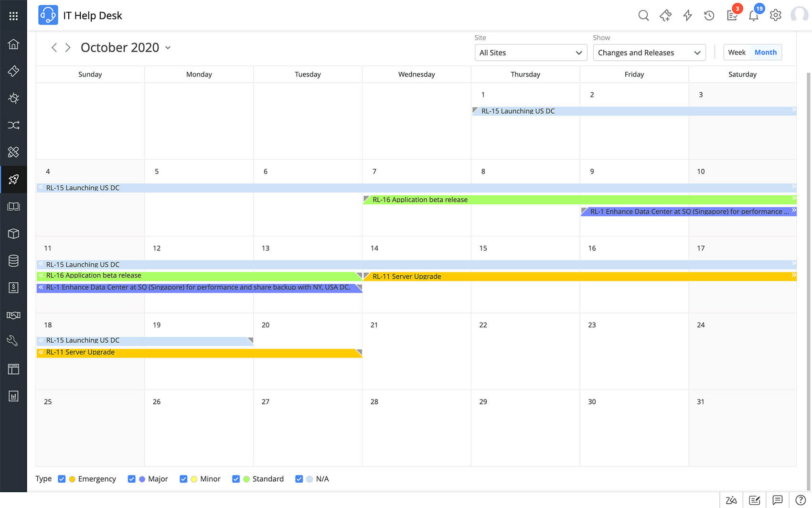Toggle the N/A type filter off
Image resolution: width=812 pixels, height=508 pixels.
(x=299, y=478)
